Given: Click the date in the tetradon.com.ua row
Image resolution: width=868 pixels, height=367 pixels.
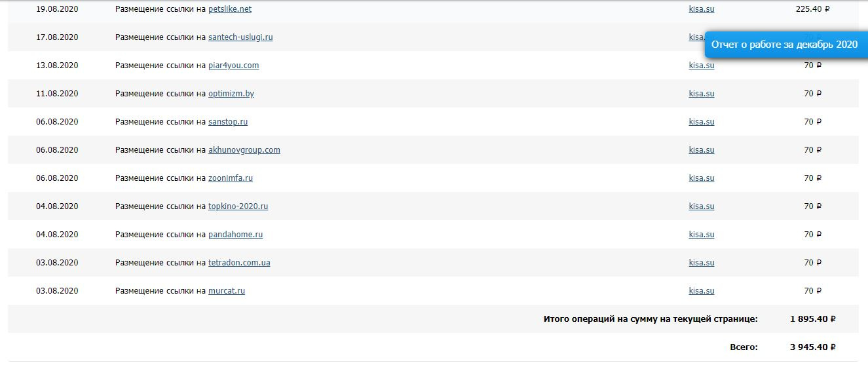Looking at the screenshot, I should [57, 263].
